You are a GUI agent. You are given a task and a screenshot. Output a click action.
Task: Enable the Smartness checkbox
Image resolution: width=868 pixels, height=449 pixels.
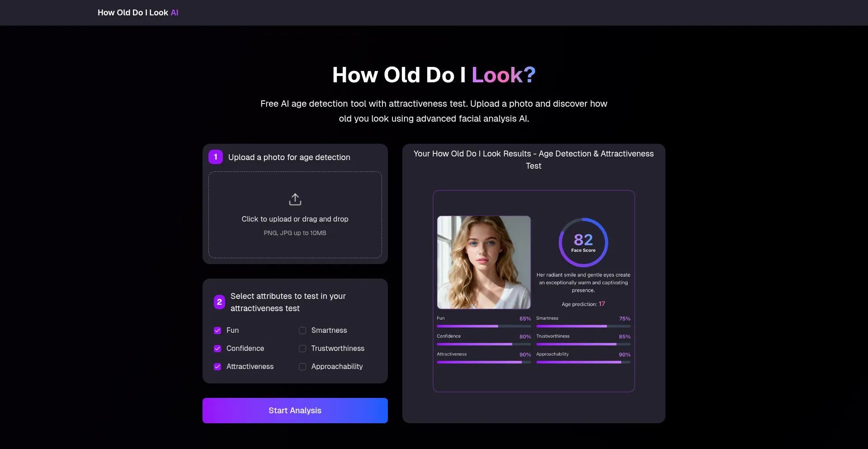pyautogui.click(x=302, y=331)
